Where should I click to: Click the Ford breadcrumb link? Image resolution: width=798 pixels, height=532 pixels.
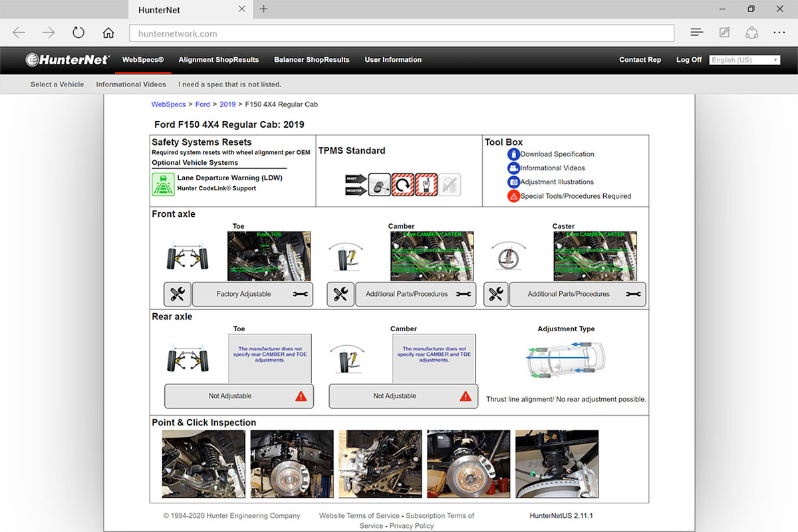tap(203, 104)
